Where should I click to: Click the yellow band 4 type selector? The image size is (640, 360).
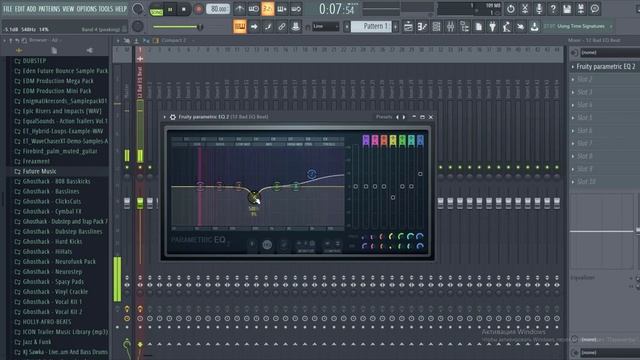tap(393, 140)
